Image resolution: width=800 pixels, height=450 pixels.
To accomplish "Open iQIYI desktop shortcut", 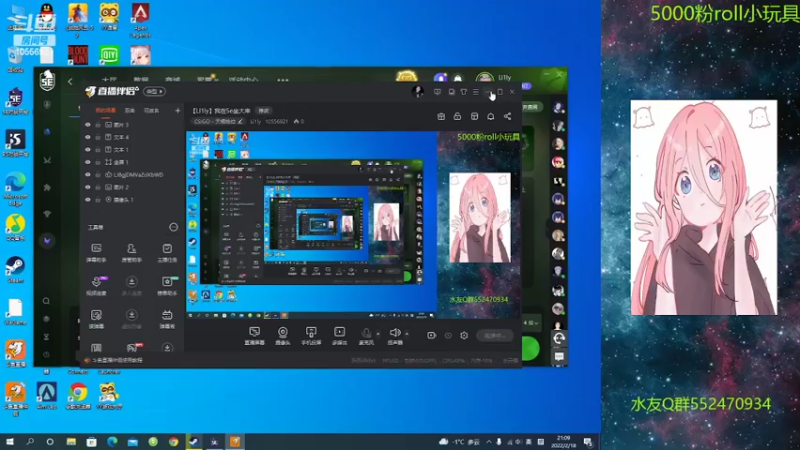I will [x=109, y=55].
